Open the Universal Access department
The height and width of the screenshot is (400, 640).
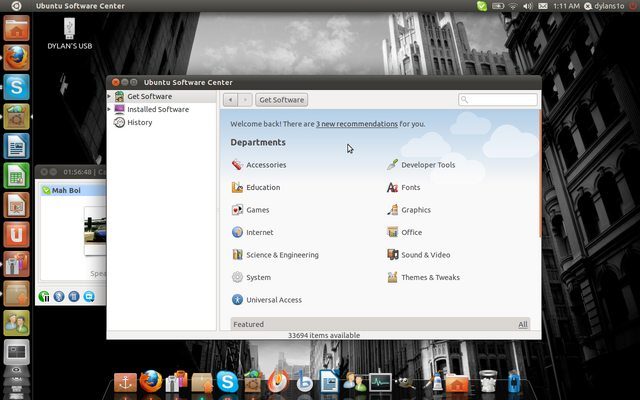coord(267,300)
